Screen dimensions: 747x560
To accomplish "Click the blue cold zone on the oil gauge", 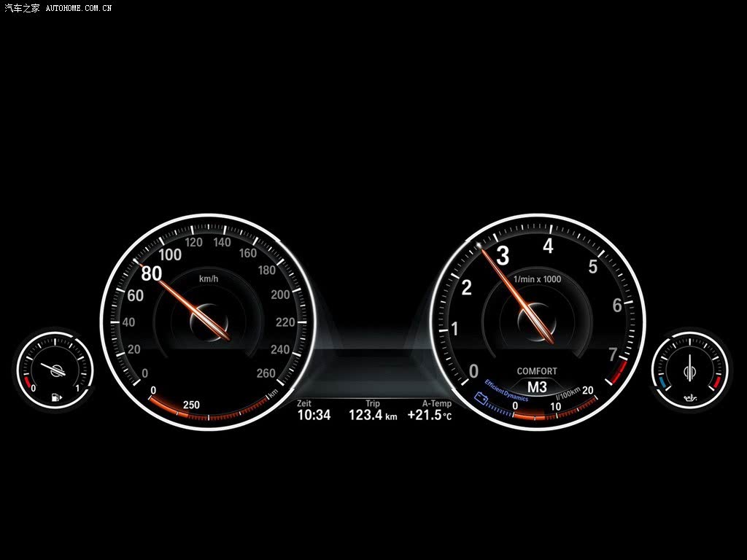I will 662,382.
